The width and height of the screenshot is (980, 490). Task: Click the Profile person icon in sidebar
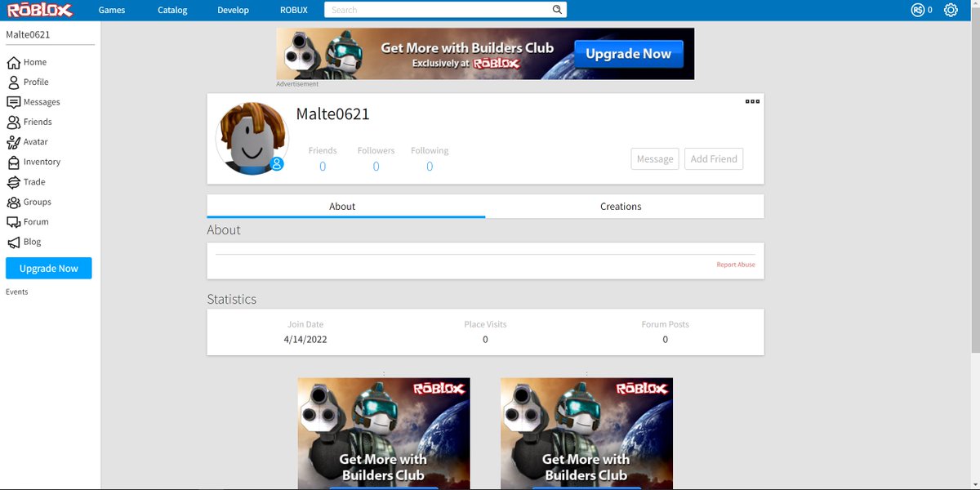click(13, 82)
